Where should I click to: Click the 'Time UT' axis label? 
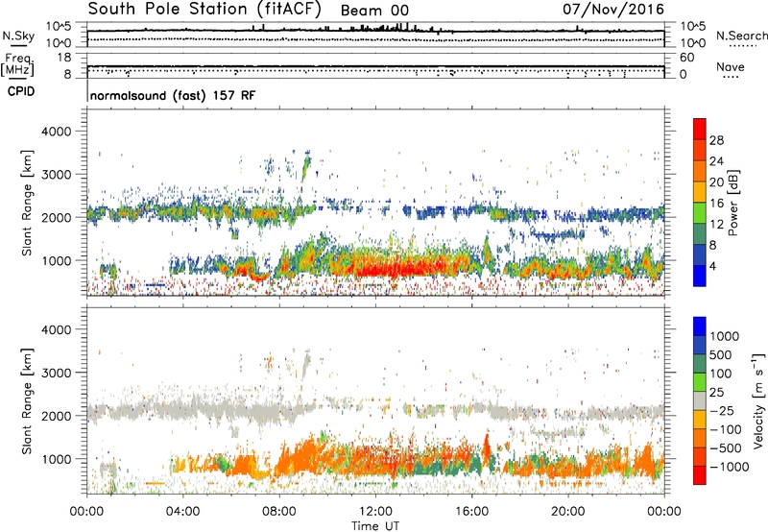[x=375, y=526]
